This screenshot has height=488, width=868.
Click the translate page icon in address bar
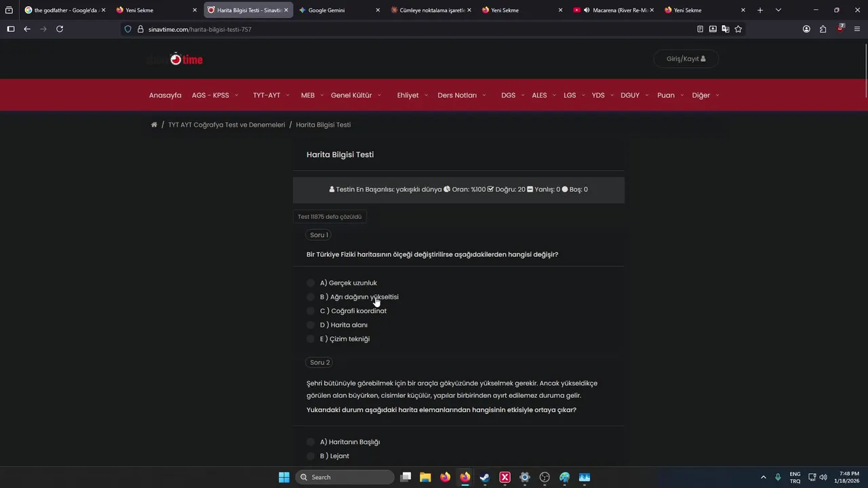coord(726,29)
